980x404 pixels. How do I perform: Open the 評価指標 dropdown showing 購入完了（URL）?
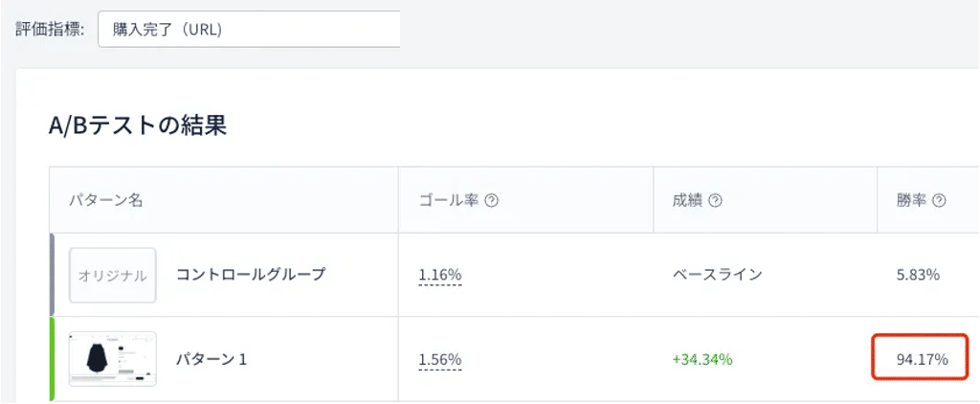(248, 29)
